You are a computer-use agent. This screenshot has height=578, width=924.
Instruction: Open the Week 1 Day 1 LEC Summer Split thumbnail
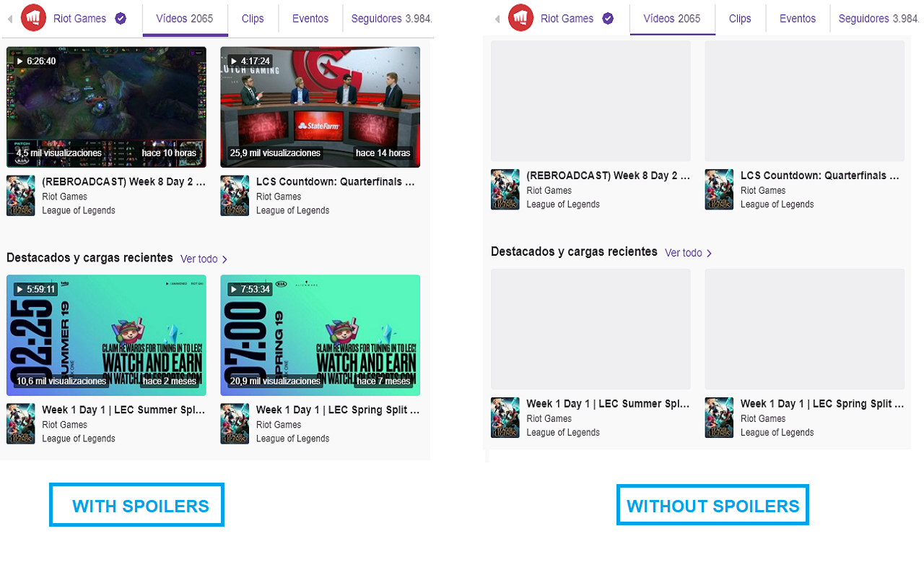coord(106,335)
